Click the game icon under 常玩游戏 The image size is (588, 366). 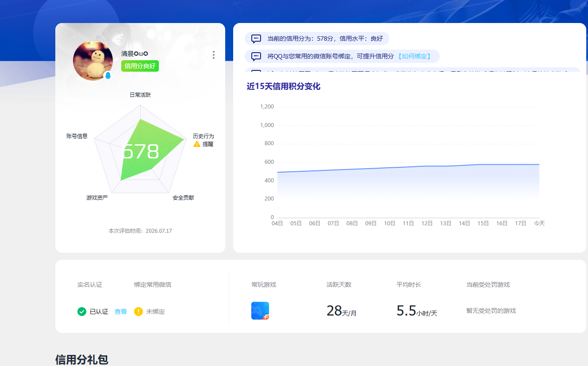tap(260, 311)
